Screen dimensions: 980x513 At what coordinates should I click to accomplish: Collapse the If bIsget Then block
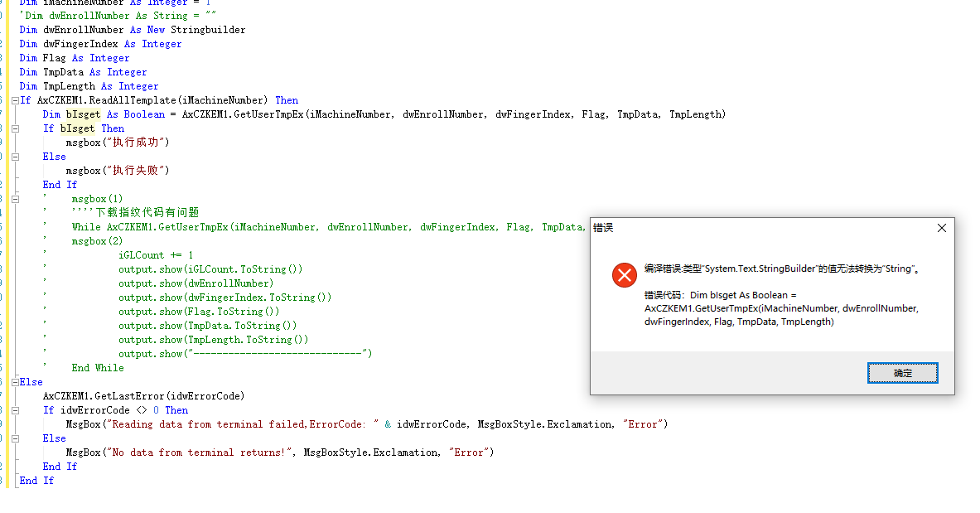[16, 128]
